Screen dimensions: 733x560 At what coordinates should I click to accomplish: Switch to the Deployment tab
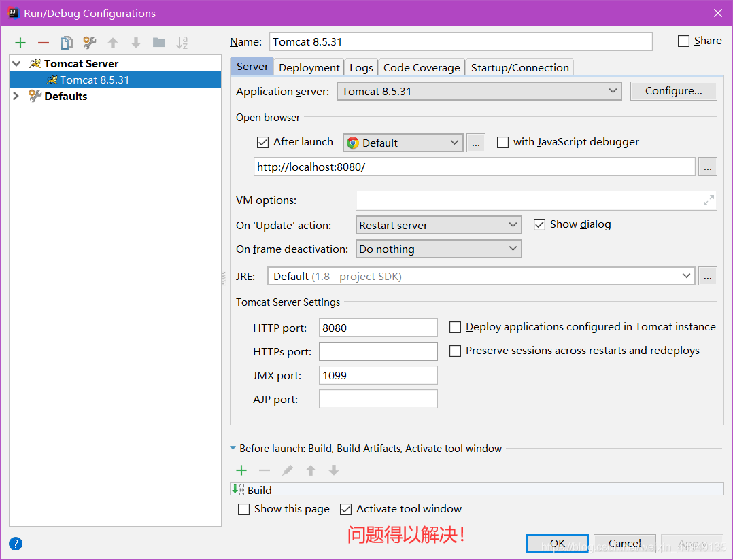[309, 67]
